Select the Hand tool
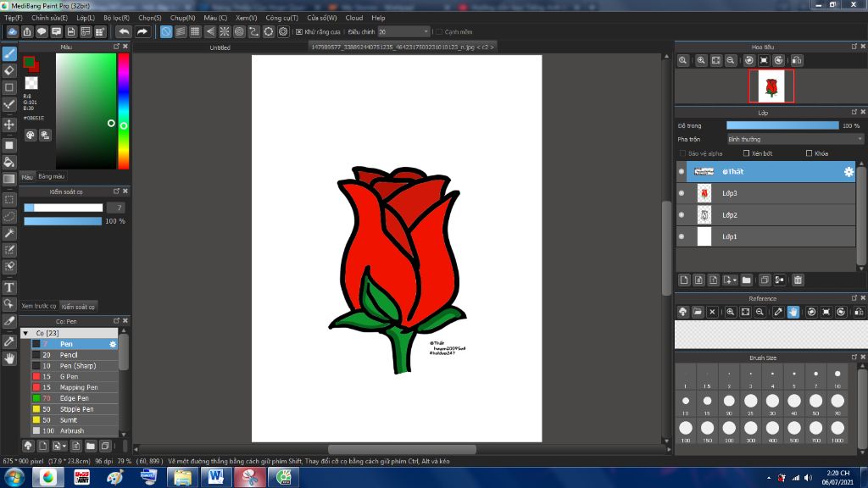The height and width of the screenshot is (488, 868). [x=9, y=358]
